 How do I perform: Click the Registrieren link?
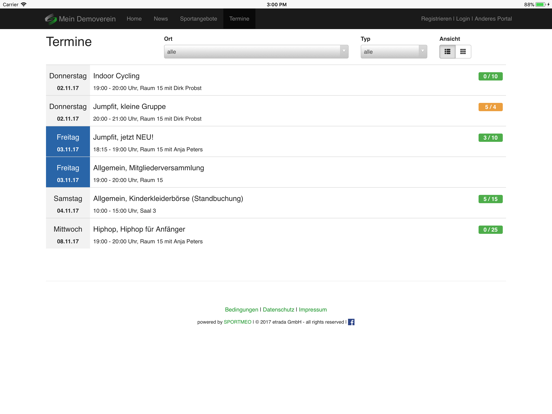436,19
